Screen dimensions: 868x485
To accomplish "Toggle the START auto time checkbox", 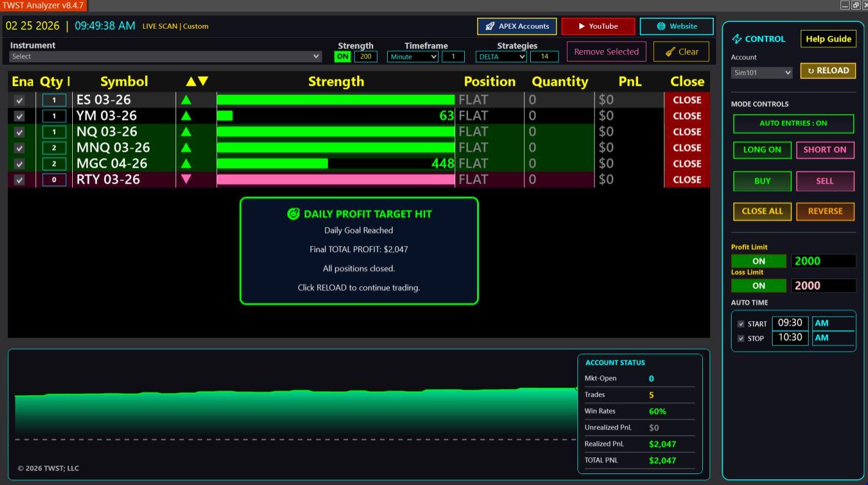I will click(741, 324).
